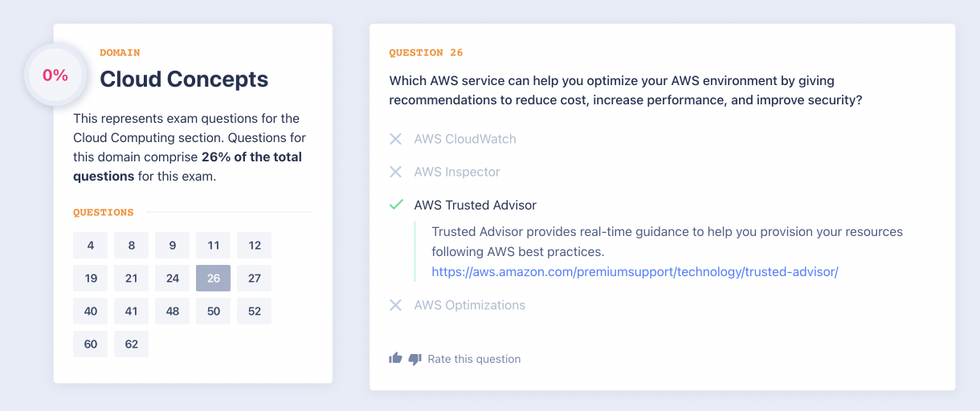Click the 0% score circle badge

pyautogui.click(x=55, y=75)
